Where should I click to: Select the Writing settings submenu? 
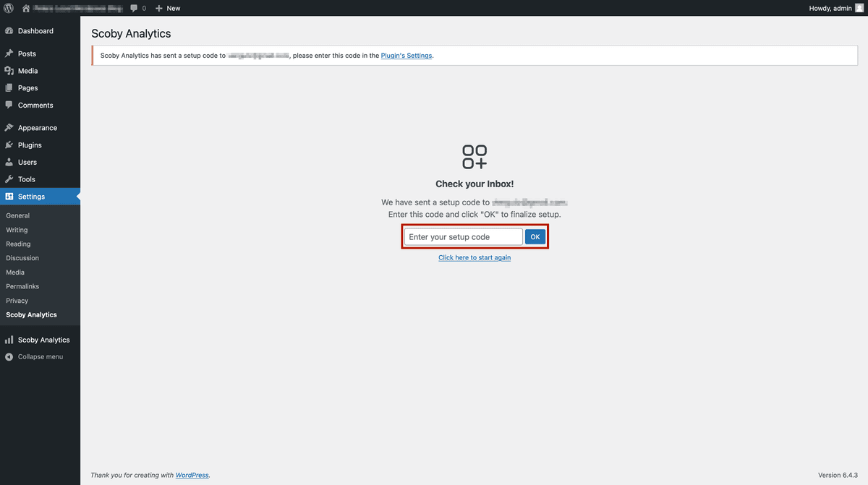point(17,230)
